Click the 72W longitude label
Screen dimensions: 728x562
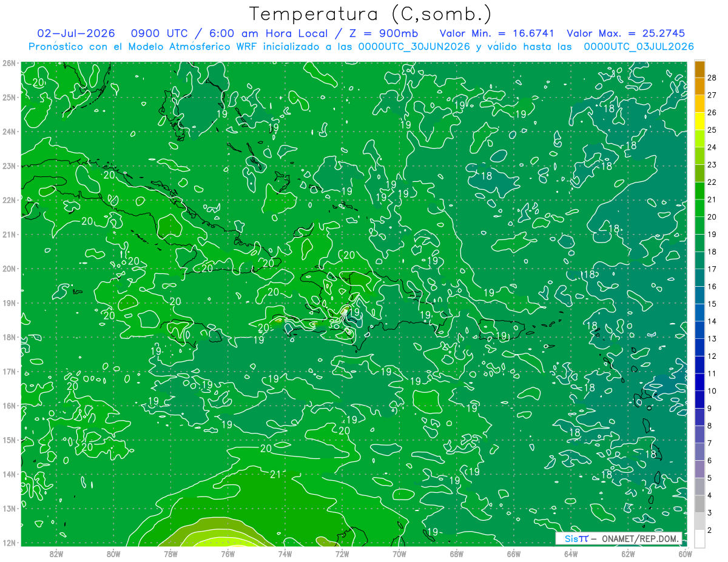[342, 553]
